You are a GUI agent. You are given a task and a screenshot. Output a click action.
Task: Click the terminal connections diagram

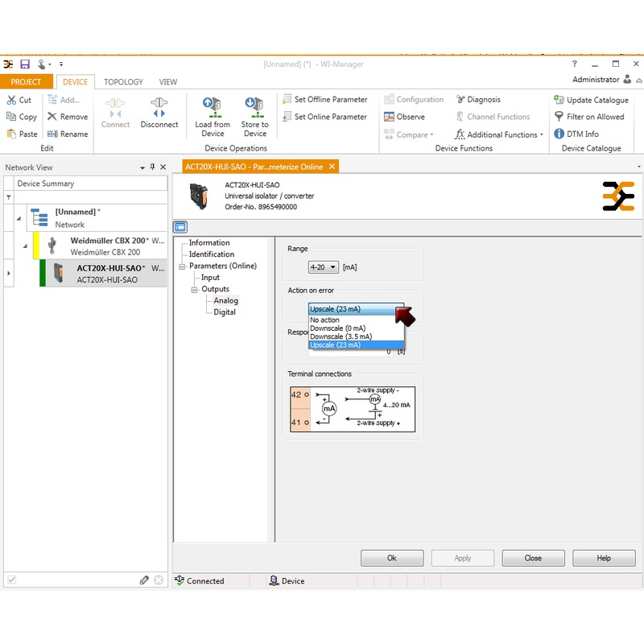pyautogui.click(x=353, y=409)
